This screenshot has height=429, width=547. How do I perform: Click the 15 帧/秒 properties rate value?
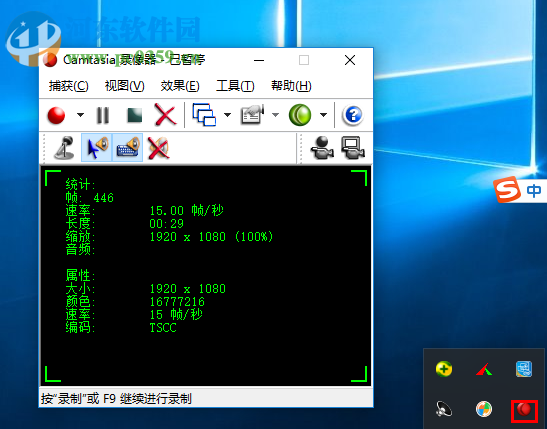pyautogui.click(x=176, y=315)
